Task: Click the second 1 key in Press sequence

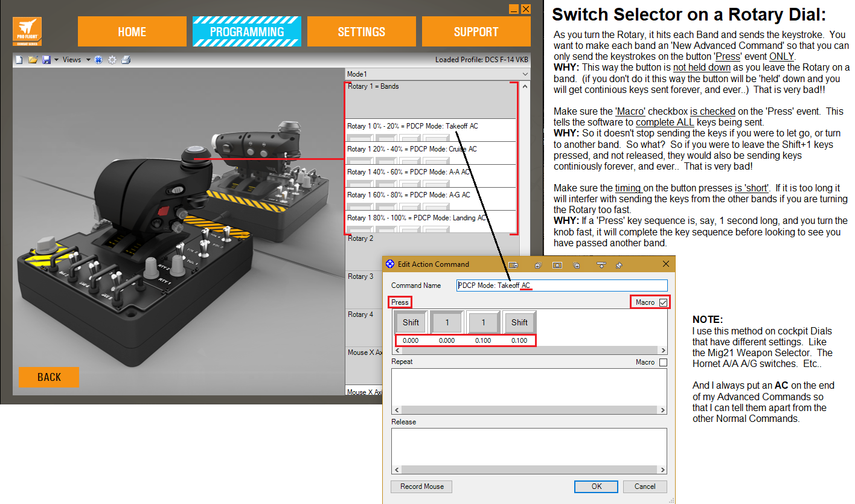Action: pos(483,322)
